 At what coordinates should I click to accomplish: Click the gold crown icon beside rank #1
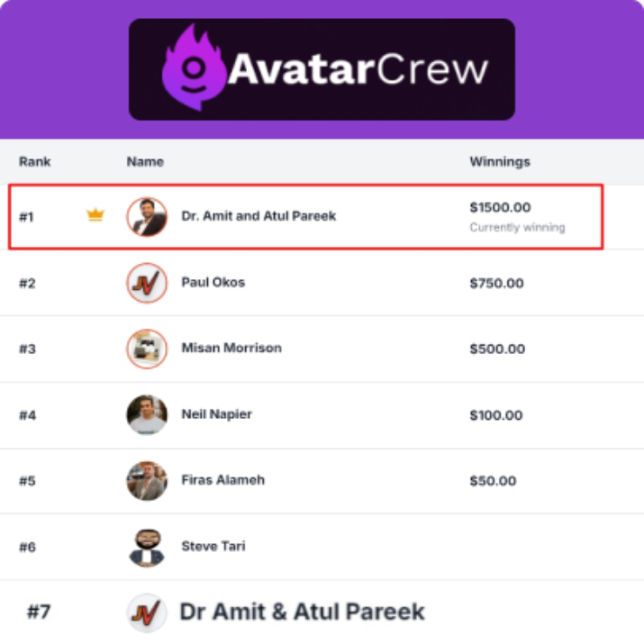click(95, 215)
